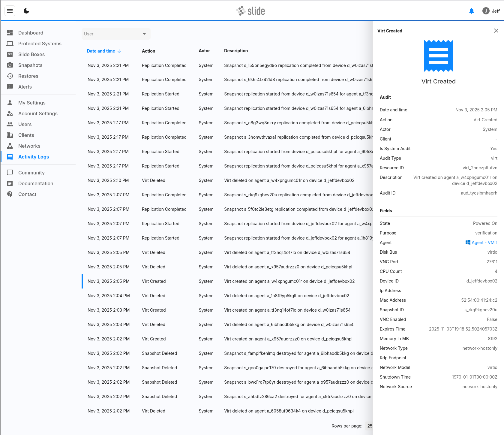Click the notifications bell icon

tap(471, 11)
